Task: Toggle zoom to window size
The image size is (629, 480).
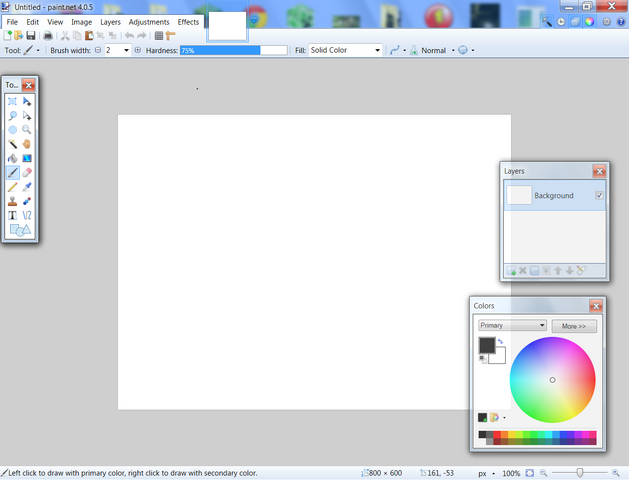Action: (x=530, y=473)
